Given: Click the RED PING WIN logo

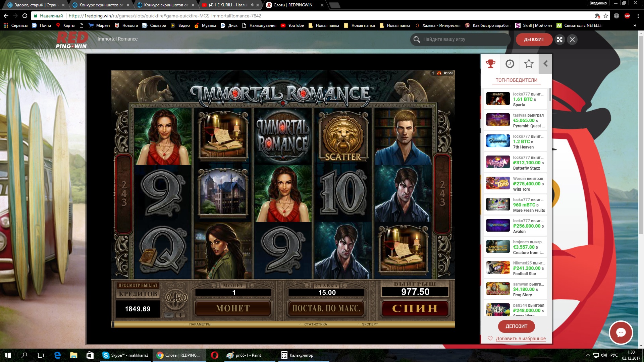Looking at the screenshot, I should pyautogui.click(x=71, y=40).
